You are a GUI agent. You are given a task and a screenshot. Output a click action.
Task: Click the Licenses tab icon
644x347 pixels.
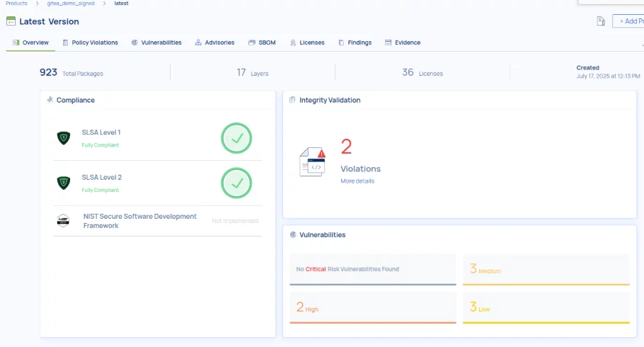(x=293, y=42)
